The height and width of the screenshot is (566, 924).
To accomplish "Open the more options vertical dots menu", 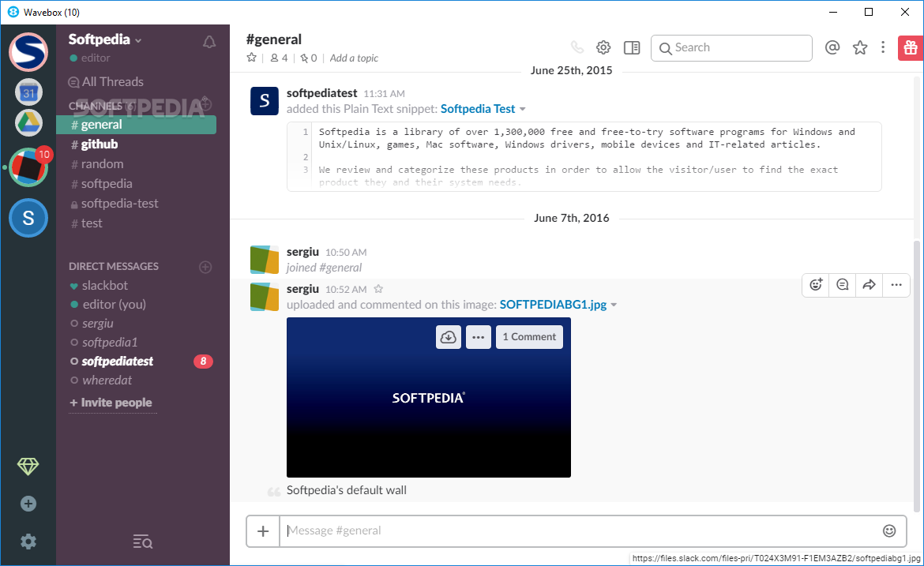I will click(883, 47).
